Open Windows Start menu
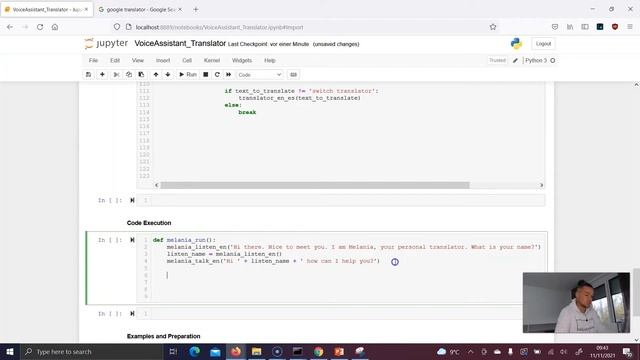 point(10,351)
